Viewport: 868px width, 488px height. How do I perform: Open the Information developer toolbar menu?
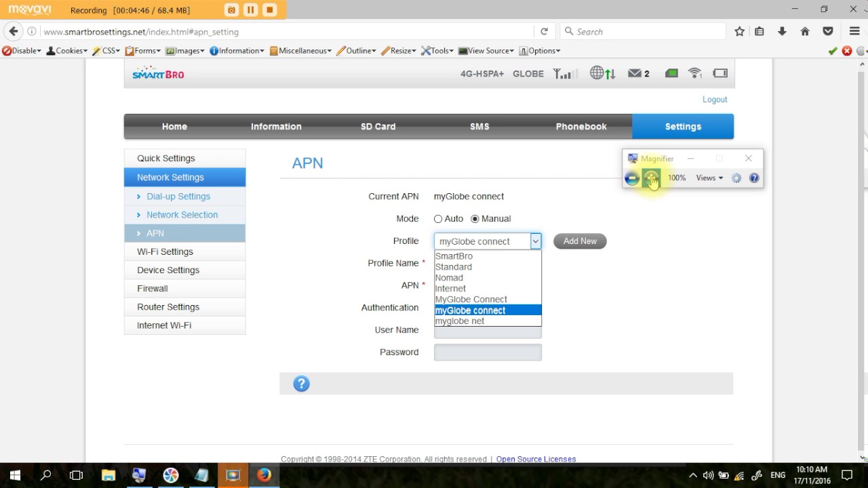coord(237,51)
